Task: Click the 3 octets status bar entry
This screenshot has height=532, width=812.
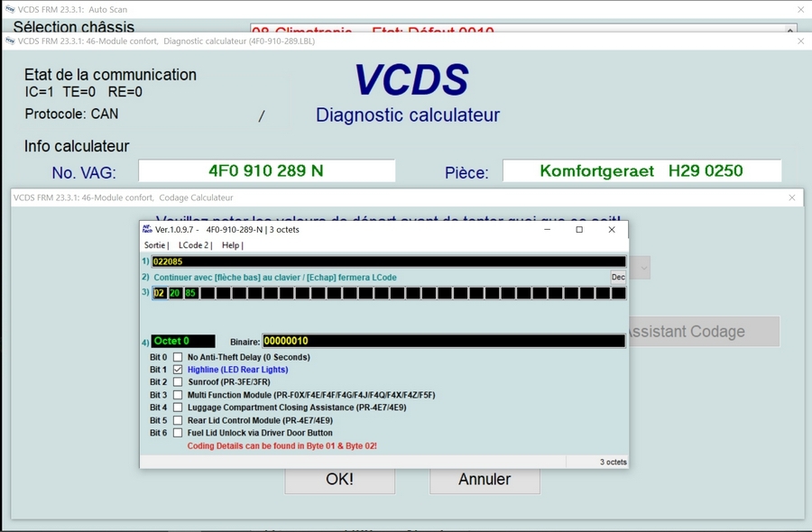Action: [614, 463]
